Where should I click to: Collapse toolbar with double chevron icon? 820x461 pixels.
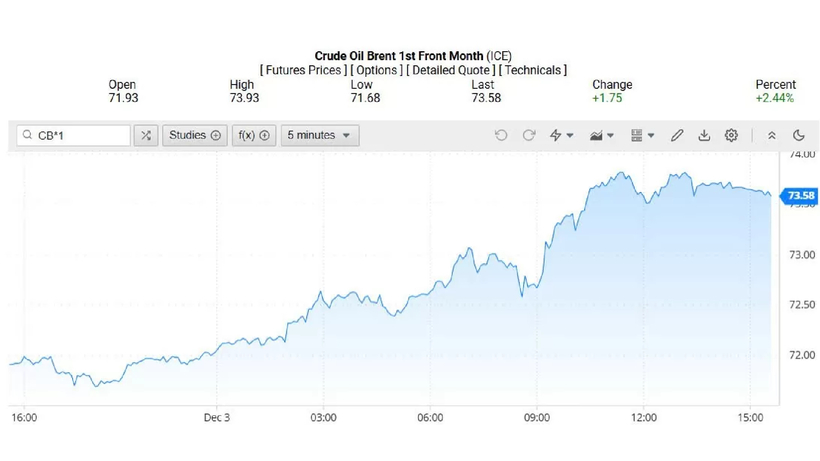(x=771, y=136)
